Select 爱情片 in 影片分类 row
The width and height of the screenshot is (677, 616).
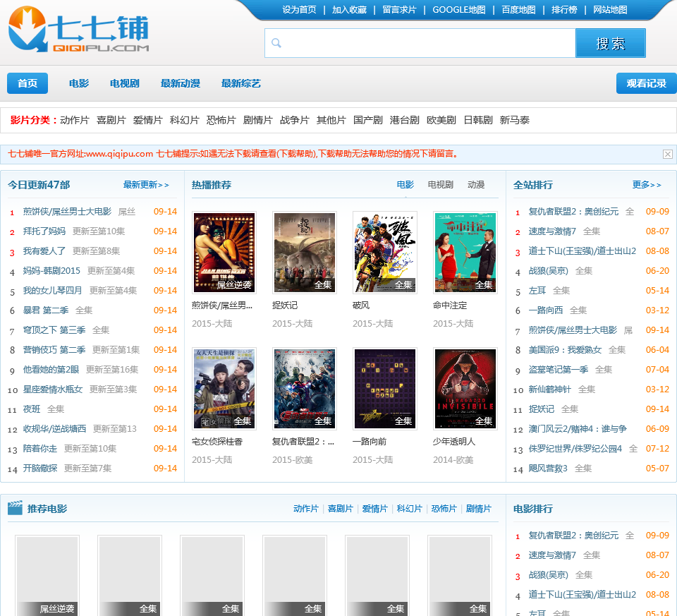pyautogui.click(x=148, y=120)
